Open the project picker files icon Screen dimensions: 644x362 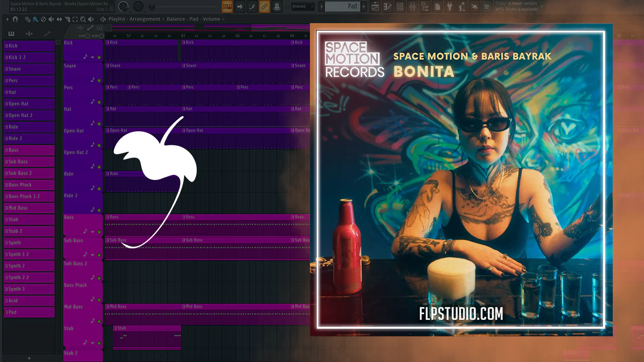(x=437, y=7)
